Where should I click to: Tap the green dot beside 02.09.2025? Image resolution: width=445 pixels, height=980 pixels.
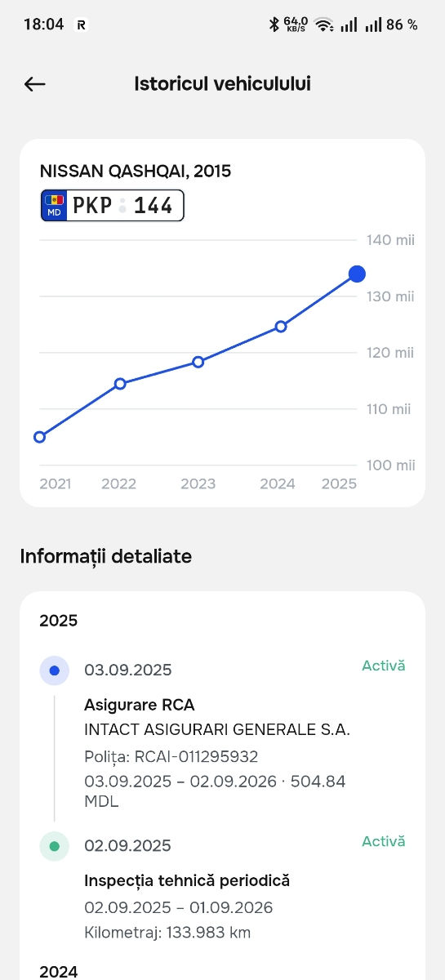click(x=55, y=846)
